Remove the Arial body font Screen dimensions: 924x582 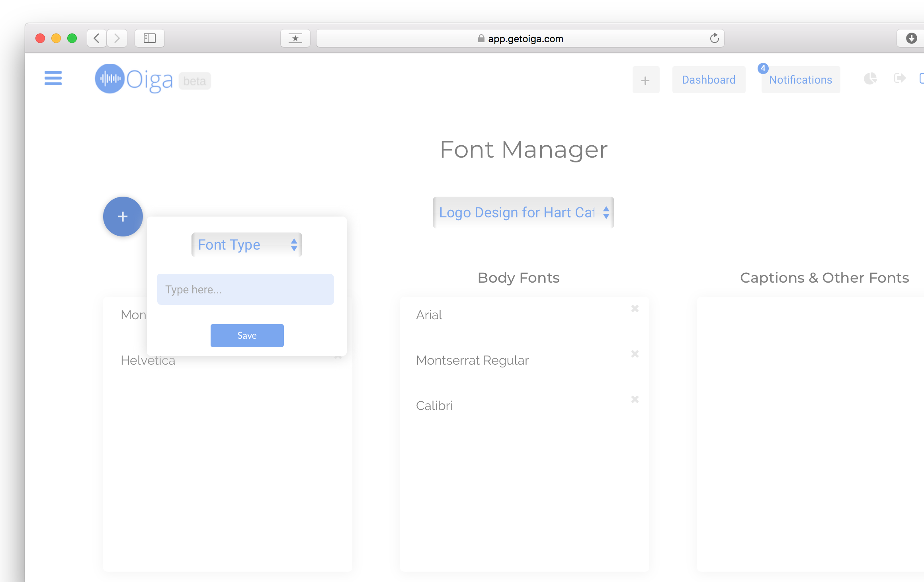tap(635, 309)
